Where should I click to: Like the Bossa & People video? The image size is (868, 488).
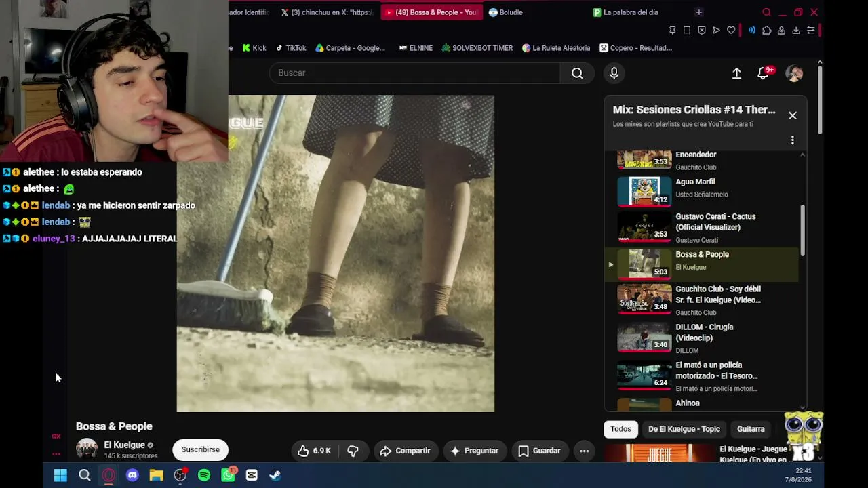[x=315, y=451]
